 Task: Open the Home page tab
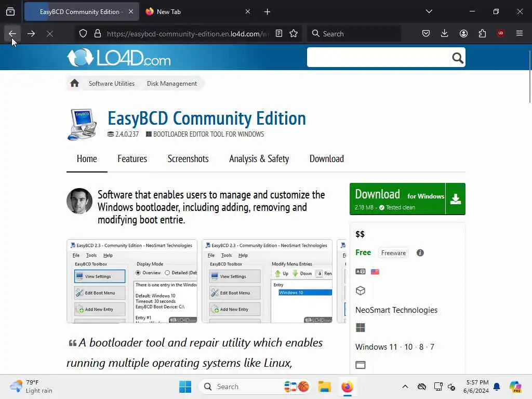pyautogui.click(x=87, y=159)
